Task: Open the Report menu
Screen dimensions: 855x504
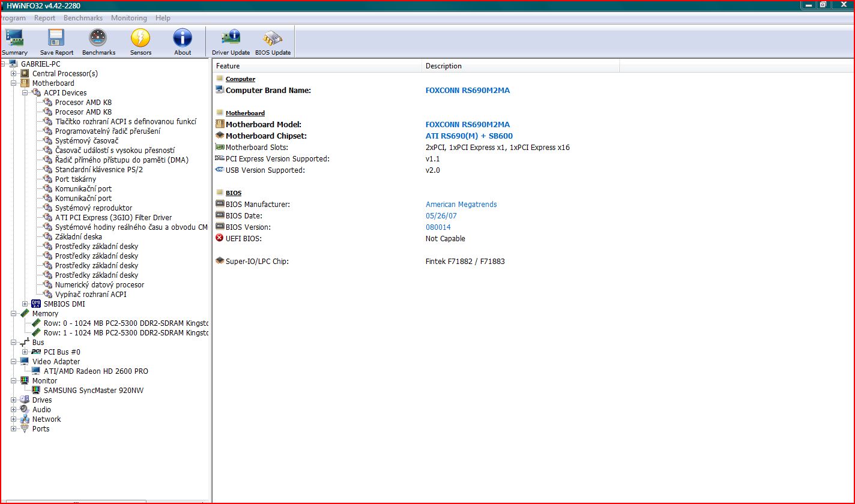Action: [44, 18]
